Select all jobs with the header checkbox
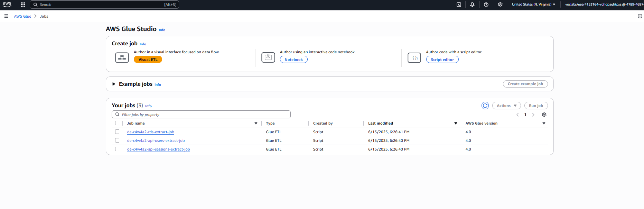 pyautogui.click(x=117, y=123)
